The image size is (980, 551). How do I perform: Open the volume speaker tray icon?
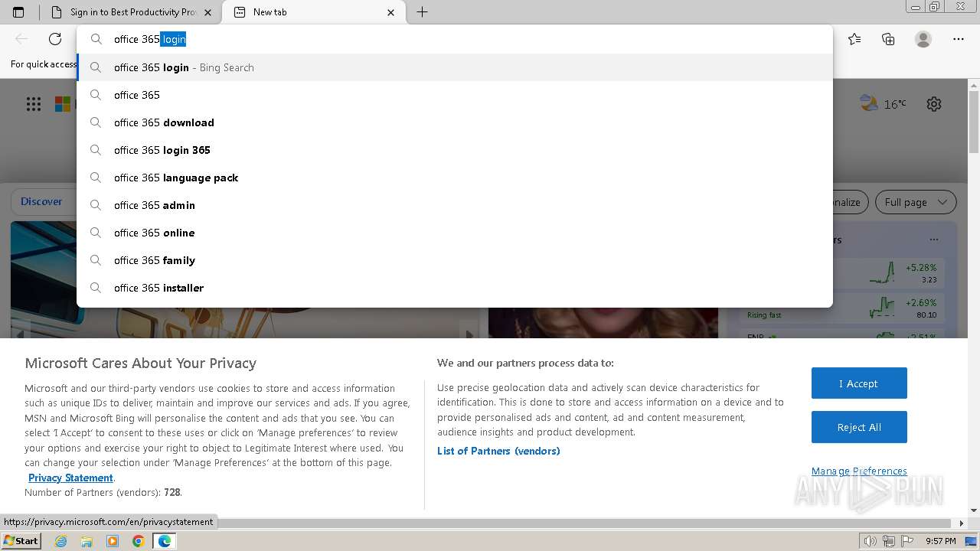coord(871,541)
